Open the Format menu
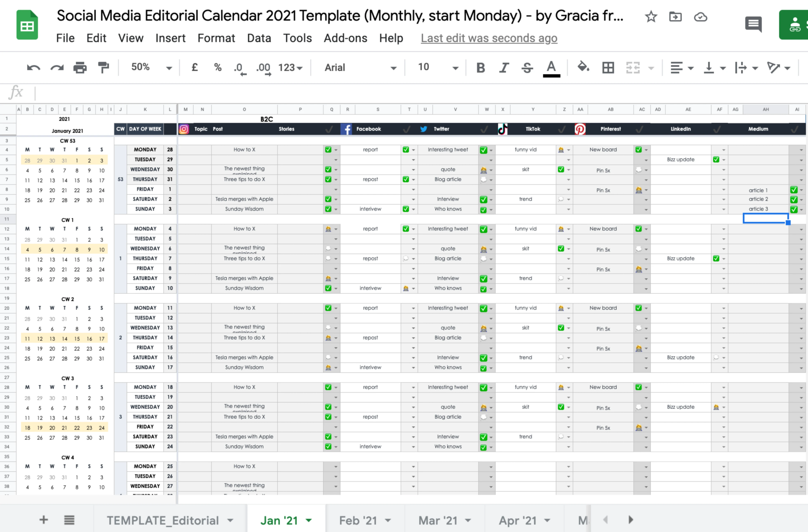 [x=216, y=38]
